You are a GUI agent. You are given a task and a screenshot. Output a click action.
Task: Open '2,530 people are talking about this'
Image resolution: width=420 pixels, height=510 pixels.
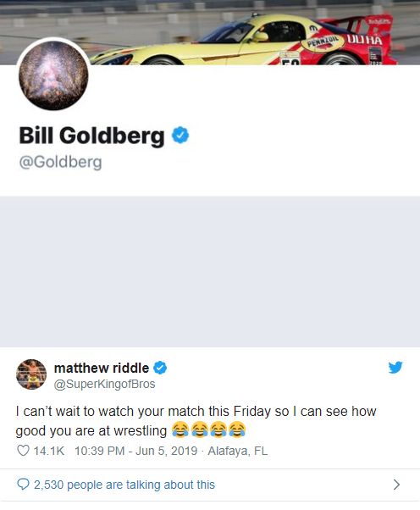click(x=124, y=485)
